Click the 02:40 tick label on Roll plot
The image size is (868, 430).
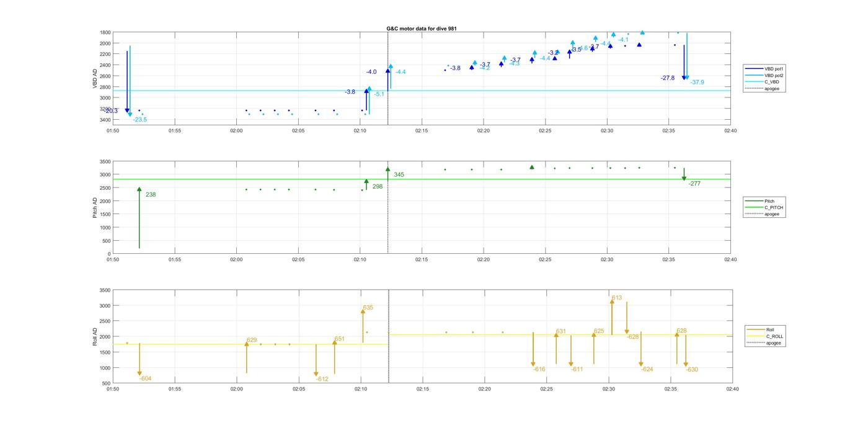732,389
